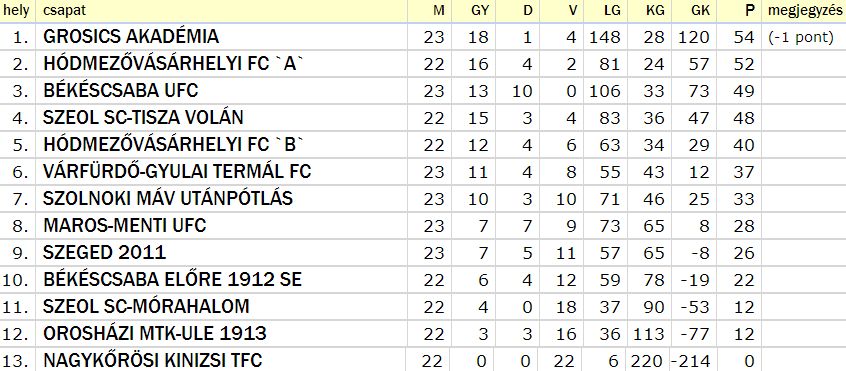The width and height of the screenshot is (846, 371).
Task: Click the 'P' points column header
Action: (748, 10)
